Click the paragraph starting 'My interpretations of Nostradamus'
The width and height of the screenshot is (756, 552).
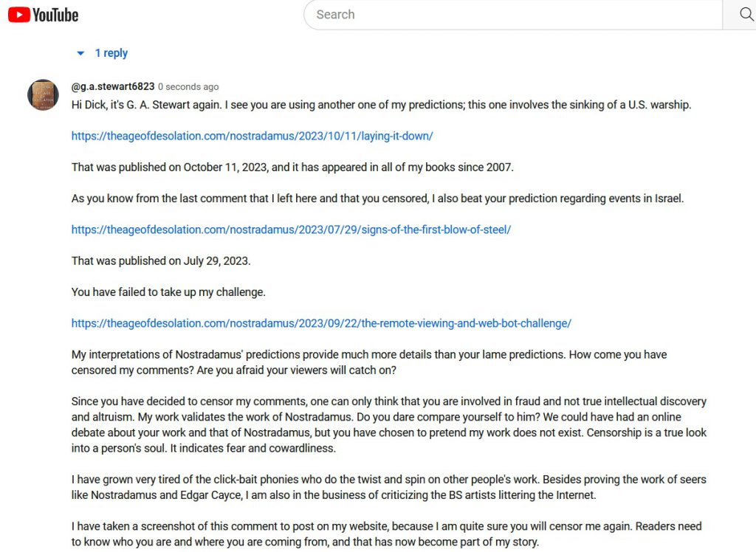point(369,362)
